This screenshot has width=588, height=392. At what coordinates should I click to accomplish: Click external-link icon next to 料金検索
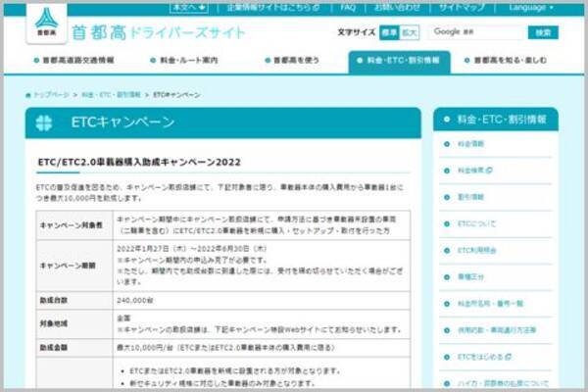tap(489, 171)
